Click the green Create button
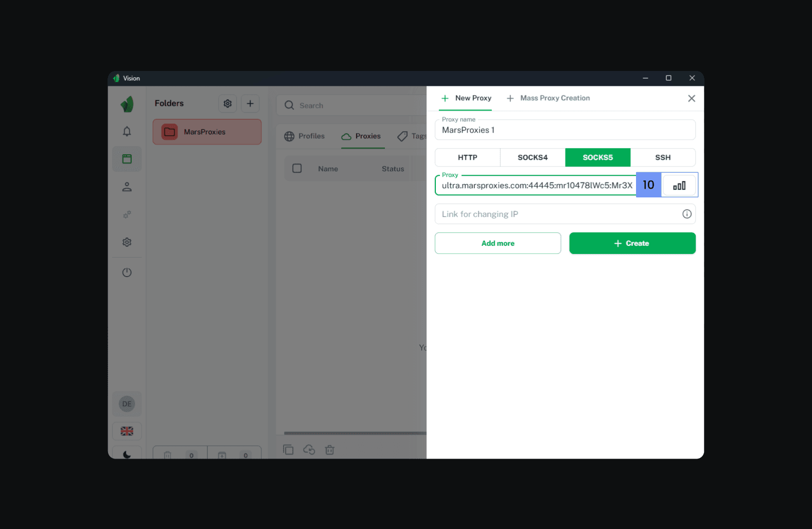Image resolution: width=812 pixels, height=529 pixels. tap(632, 243)
